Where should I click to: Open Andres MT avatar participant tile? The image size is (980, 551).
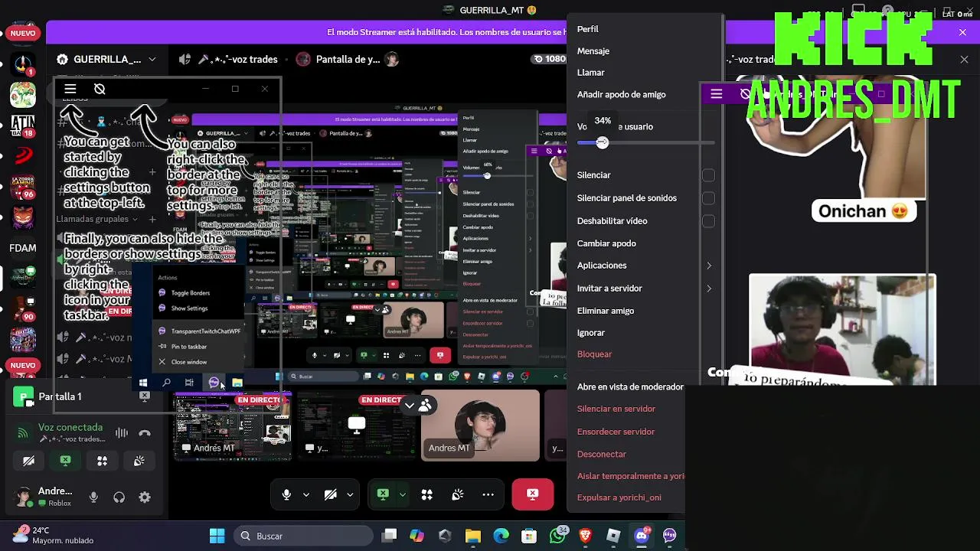[x=480, y=425]
